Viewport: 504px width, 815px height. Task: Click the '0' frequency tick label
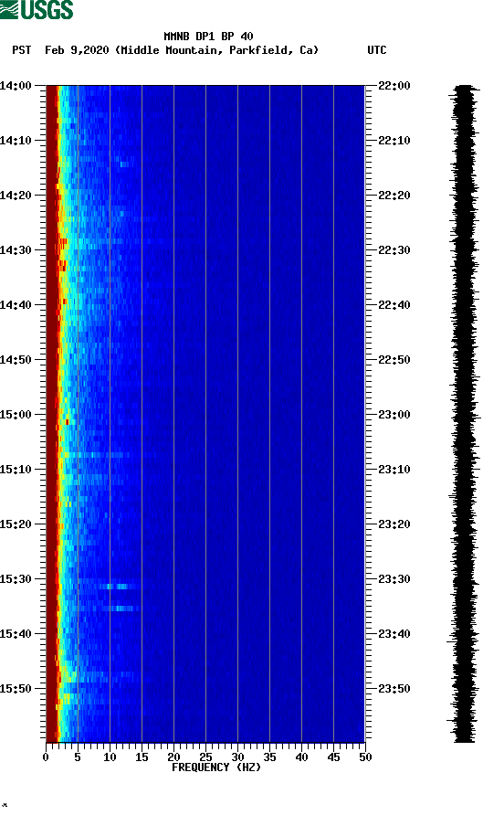click(x=46, y=757)
